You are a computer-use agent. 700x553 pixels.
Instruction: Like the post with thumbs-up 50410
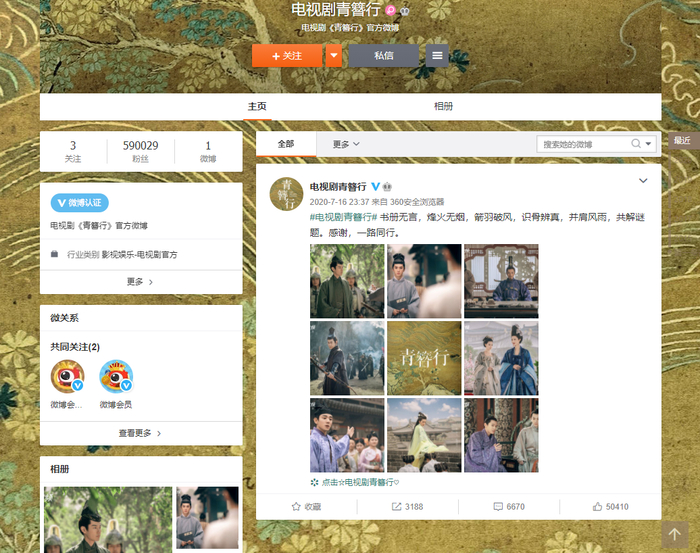coord(597,507)
